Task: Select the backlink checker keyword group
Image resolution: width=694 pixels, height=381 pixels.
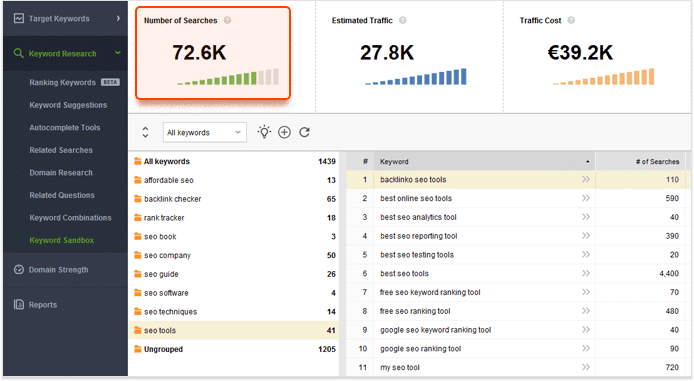Action: [x=234, y=199]
